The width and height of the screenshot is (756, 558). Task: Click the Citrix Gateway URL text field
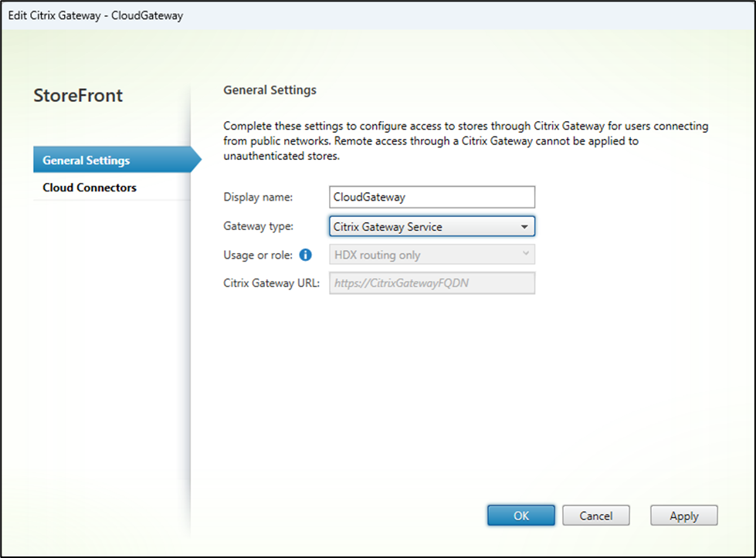pyautogui.click(x=432, y=282)
